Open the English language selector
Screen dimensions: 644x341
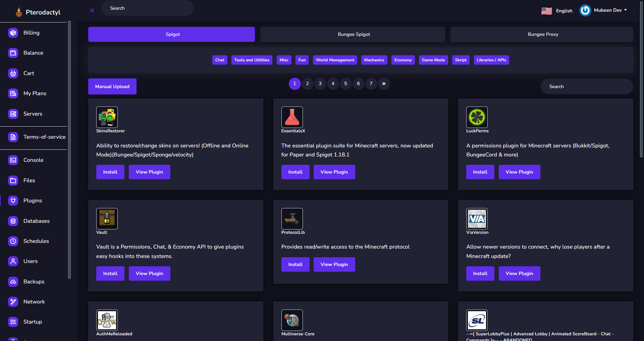point(557,11)
